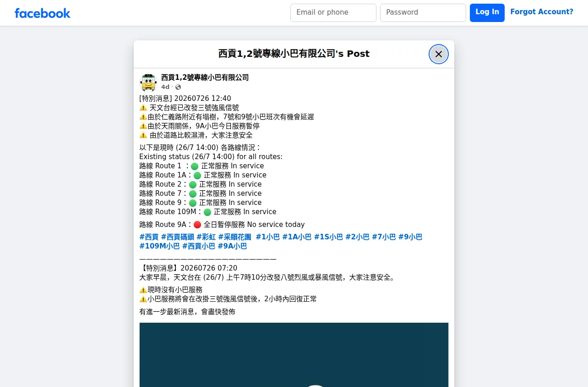Open hashtag #西貢碼頭
The image size is (588, 387).
(x=178, y=237)
